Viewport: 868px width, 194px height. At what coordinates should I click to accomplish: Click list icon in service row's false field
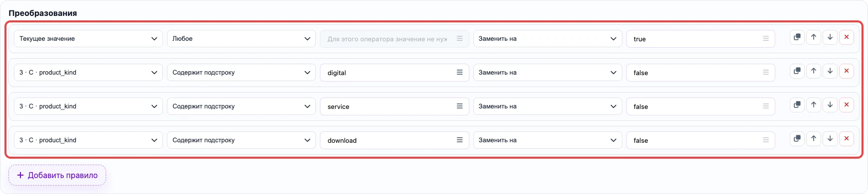click(x=766, y=106)
